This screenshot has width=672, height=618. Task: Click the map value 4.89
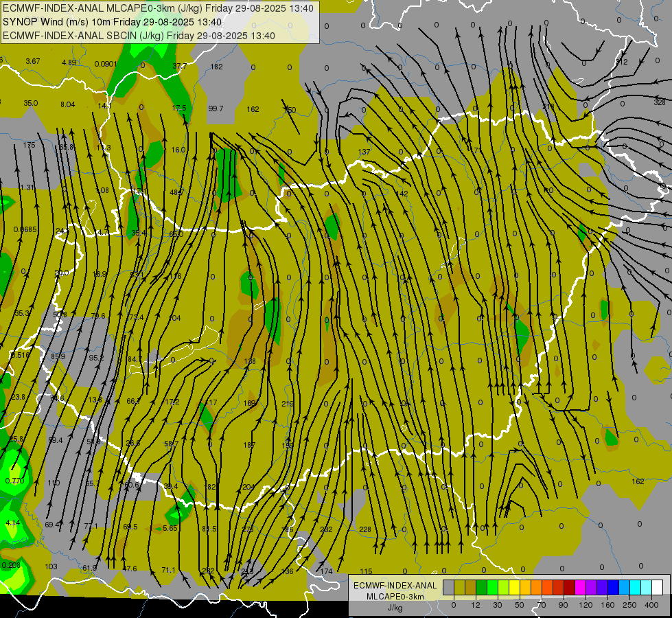(x=69, y=62)
